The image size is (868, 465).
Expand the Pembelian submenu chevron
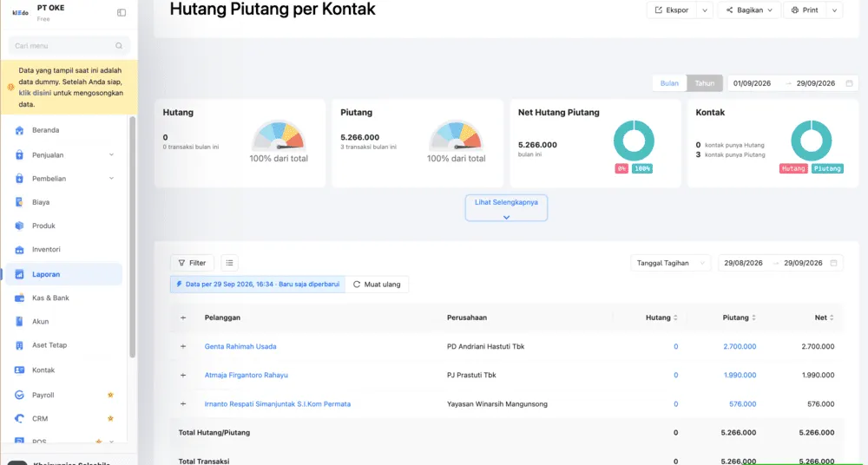111,178
